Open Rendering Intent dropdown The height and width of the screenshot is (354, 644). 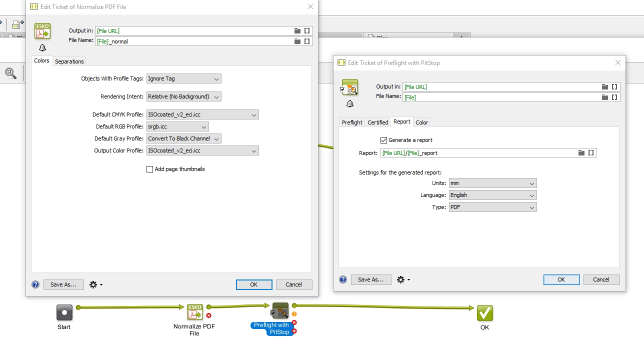(184, 96)
